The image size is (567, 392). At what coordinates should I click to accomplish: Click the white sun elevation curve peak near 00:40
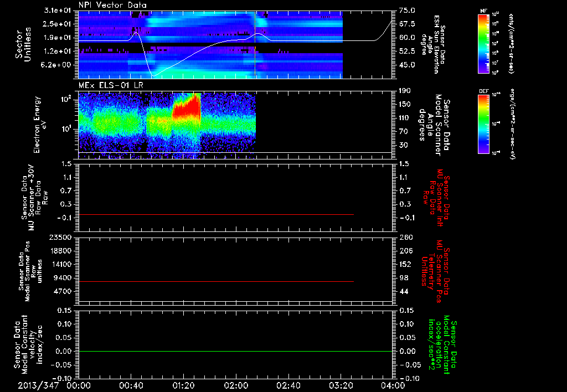click(x=136, y=33)
